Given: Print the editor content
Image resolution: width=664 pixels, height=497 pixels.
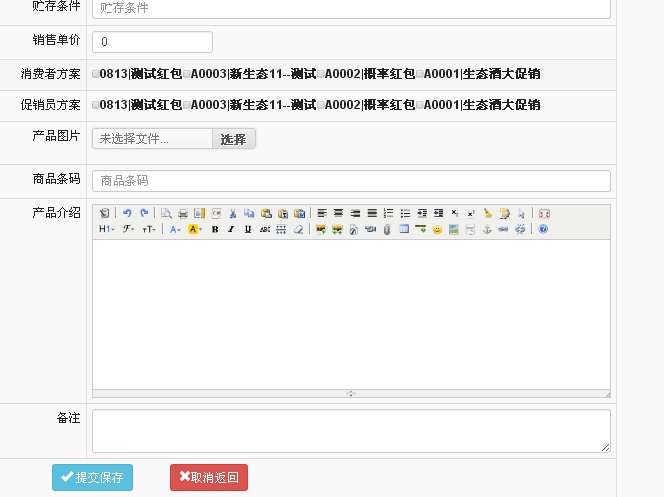Looking at the screenshot, I should pyautogui.click(x=183, y=213).
